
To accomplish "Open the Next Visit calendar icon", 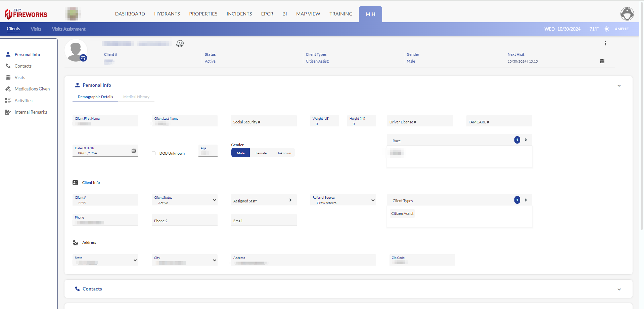I will 602,61.
